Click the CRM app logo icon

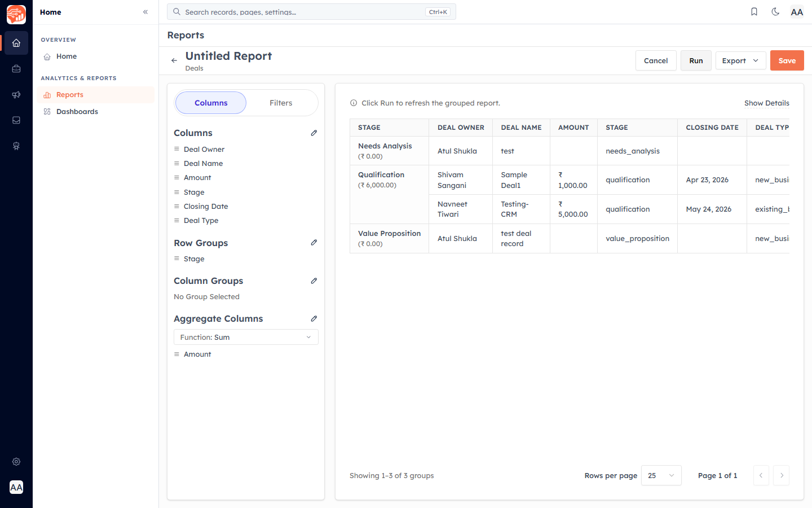click(16, 15)
